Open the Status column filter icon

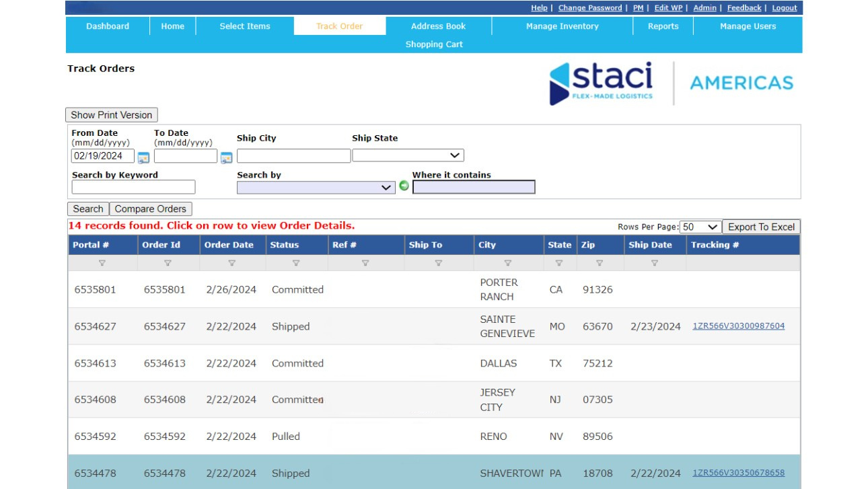[x=296, y=264]
